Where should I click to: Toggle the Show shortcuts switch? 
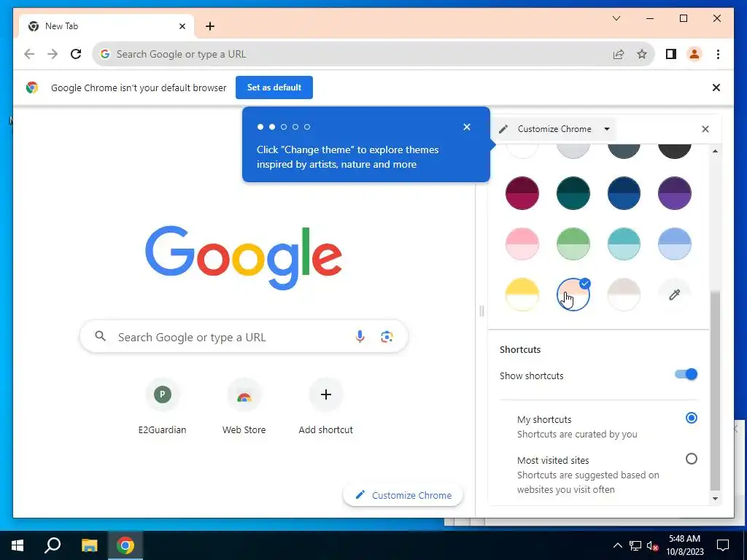(x=686, y=375)
